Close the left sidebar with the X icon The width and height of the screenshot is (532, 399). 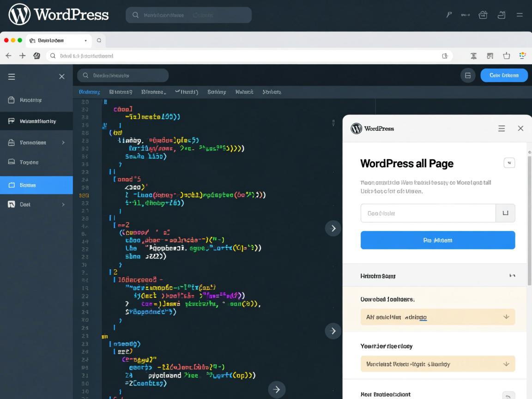[62, 77]
